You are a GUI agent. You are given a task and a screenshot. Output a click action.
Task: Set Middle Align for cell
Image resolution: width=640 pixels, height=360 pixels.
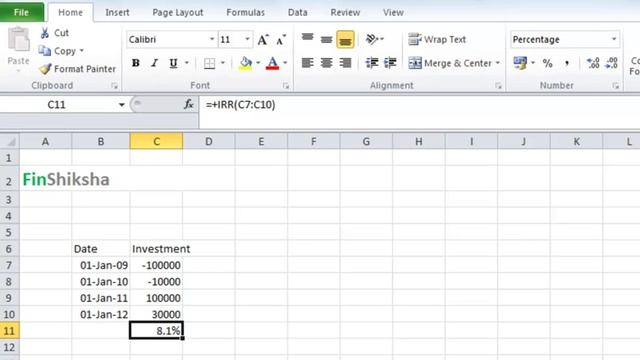point(326,39)
